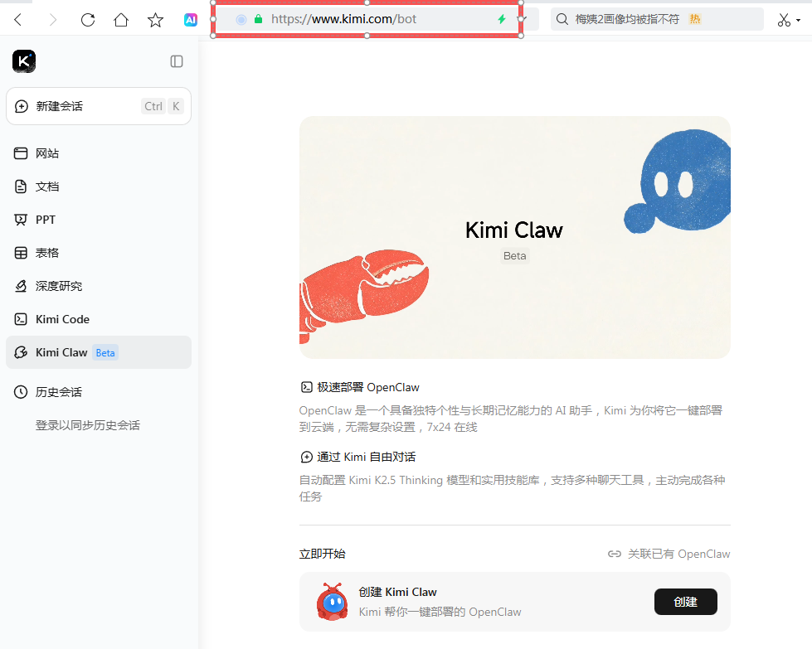Open the 表格 sidebar item

click(x=99, y=253)
